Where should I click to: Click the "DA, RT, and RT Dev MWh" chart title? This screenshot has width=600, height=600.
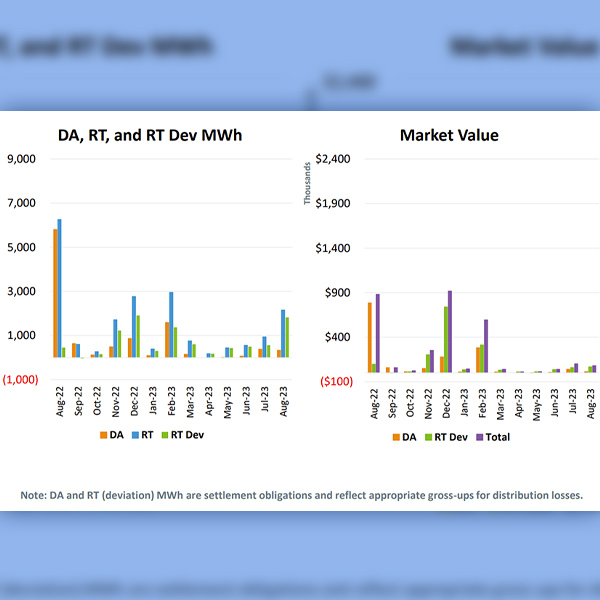[148, 135]
